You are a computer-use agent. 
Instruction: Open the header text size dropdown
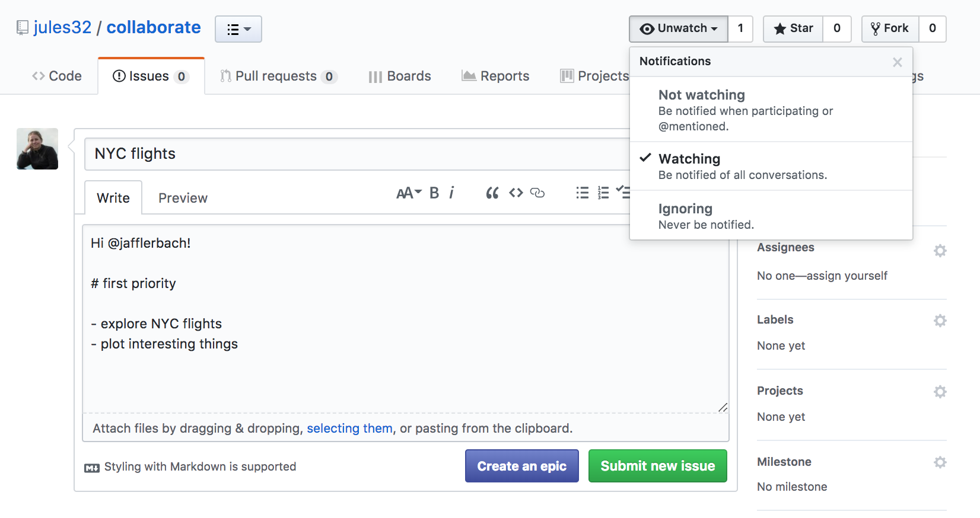409,193
